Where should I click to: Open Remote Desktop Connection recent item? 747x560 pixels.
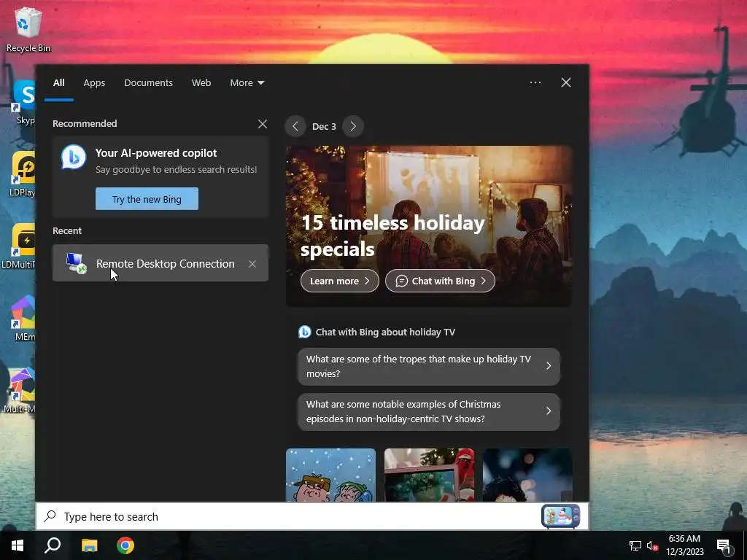coord(160,262)
